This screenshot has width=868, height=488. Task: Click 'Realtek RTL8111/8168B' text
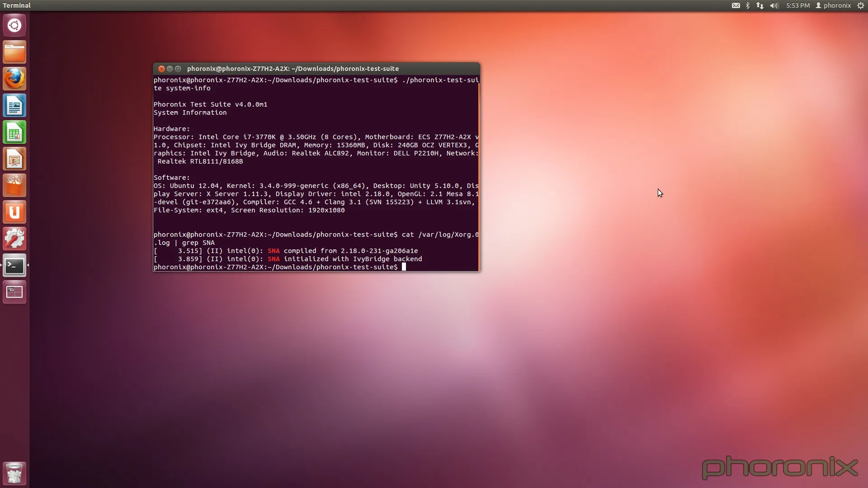(x=200, y=161)
